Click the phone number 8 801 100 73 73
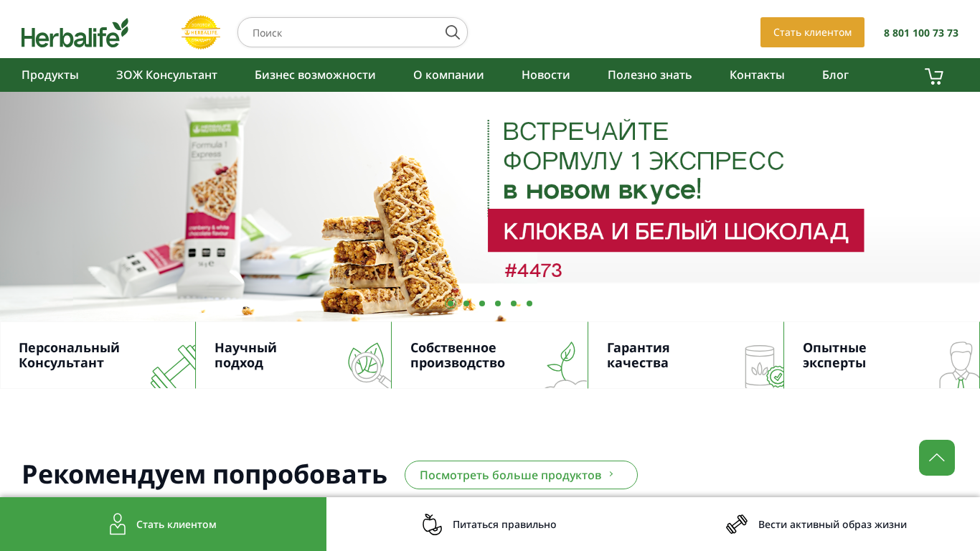980x551 pixels. tap(921, 33)
